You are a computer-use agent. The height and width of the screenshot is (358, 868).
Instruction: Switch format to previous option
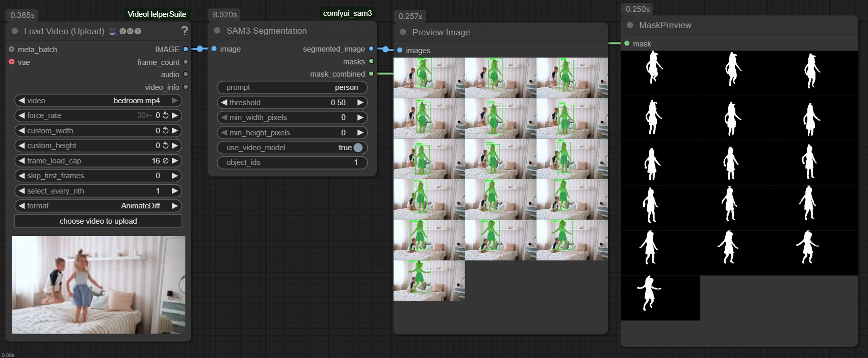tap(21, 206)
